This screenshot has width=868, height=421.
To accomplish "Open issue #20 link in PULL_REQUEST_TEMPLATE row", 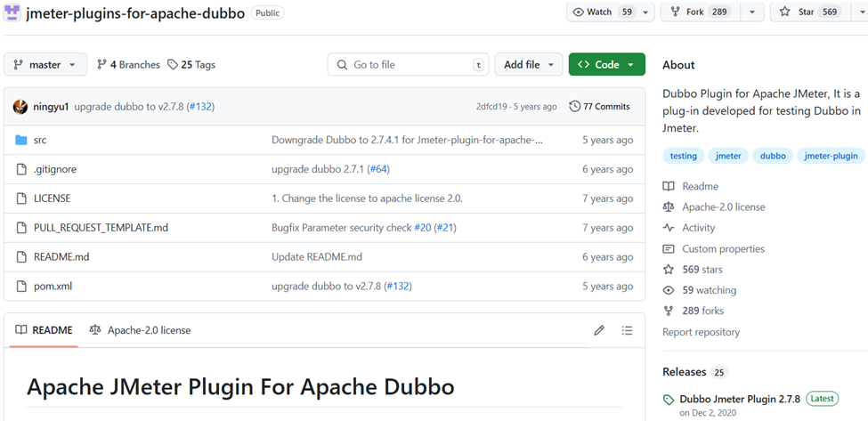I will point(422,228).
